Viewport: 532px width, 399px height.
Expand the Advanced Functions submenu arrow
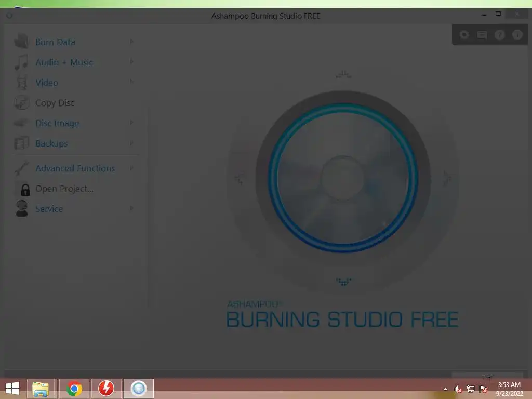coord(131,168)
